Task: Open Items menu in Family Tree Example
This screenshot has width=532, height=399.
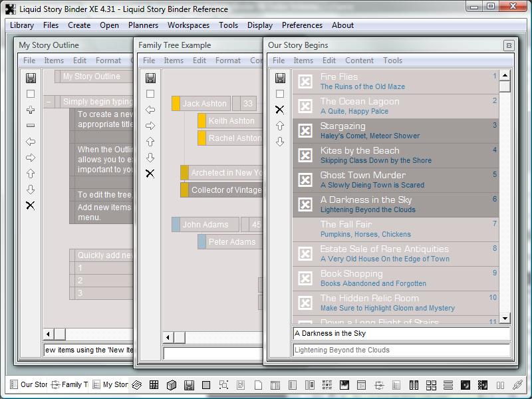Action: tap(174, 61)
